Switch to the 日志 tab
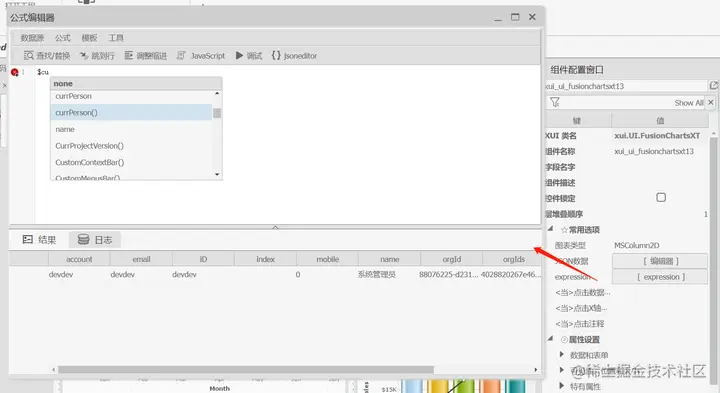The width and height of the screenshot is (720, 393). pyautogui.click(x=95, y=240)
